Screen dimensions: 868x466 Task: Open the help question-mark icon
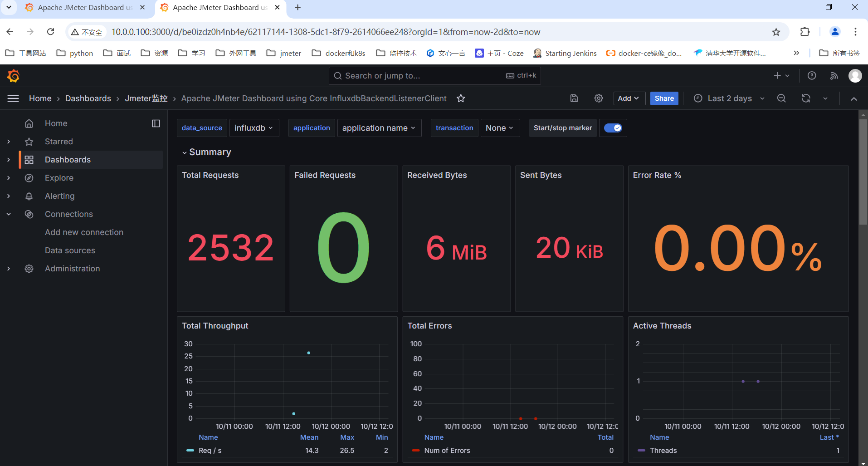pyautogui.click(x=812, y=76)
